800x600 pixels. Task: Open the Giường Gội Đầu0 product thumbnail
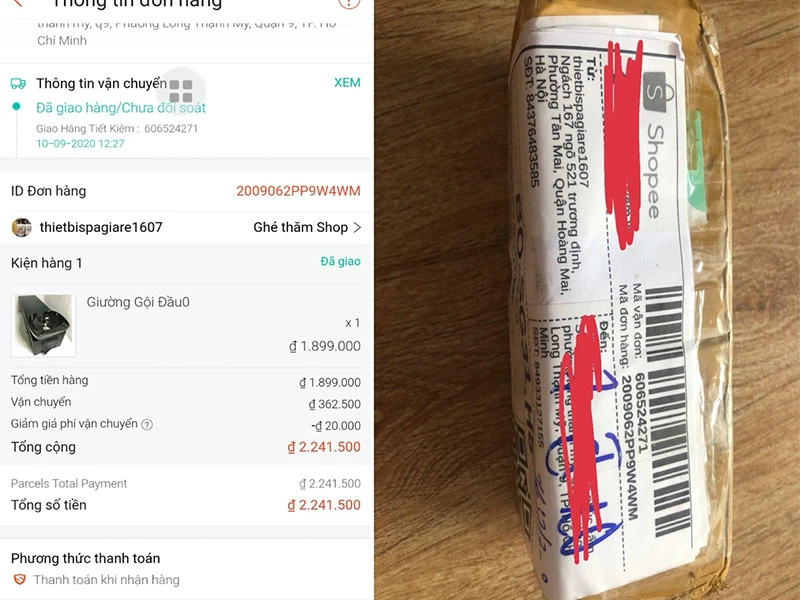43,326
